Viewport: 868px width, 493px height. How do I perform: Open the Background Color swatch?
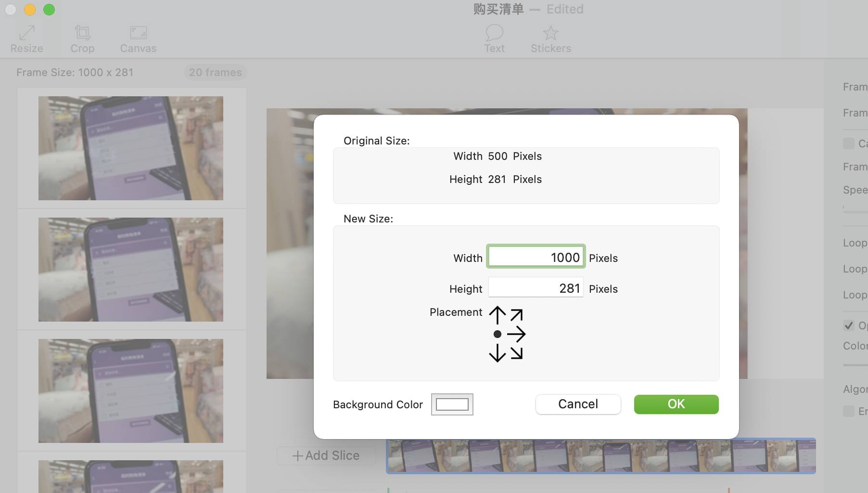(x=452, y=404)
